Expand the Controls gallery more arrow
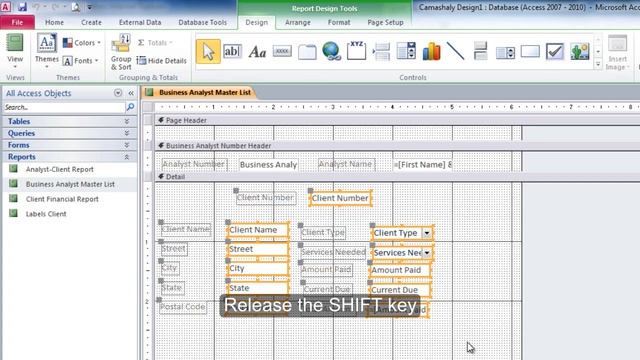The image size is (640, 360). point(598,64)
